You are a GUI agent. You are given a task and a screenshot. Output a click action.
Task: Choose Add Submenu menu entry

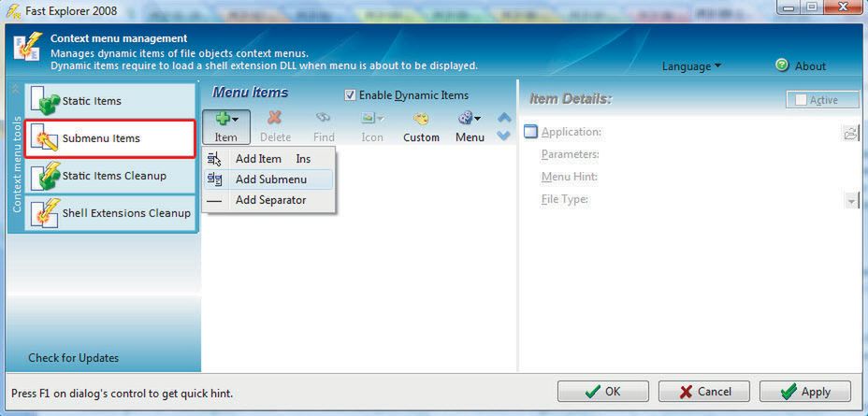(x=269, y=179)
